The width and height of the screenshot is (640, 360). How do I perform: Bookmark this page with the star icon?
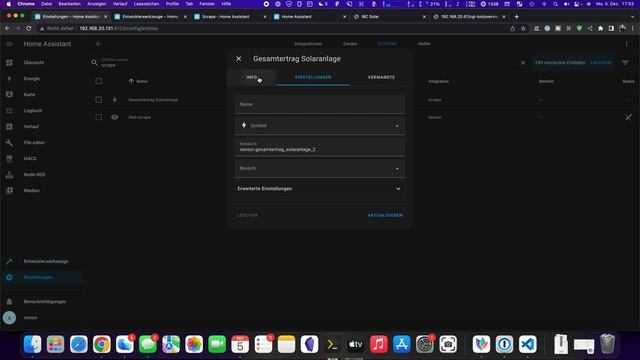tap(523, 29)
